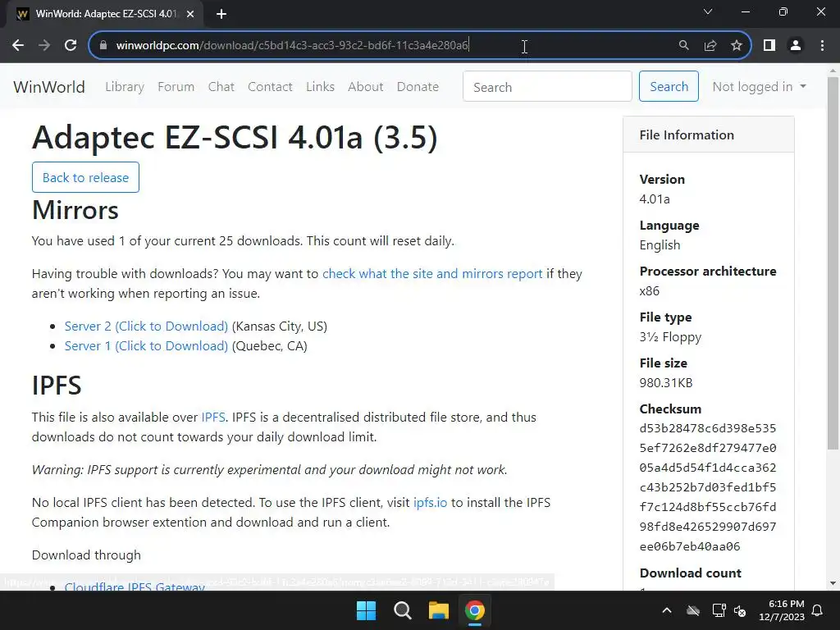Click the Chrome icon in the taskbar
The image size is (840, 630).
pos(475,610)
